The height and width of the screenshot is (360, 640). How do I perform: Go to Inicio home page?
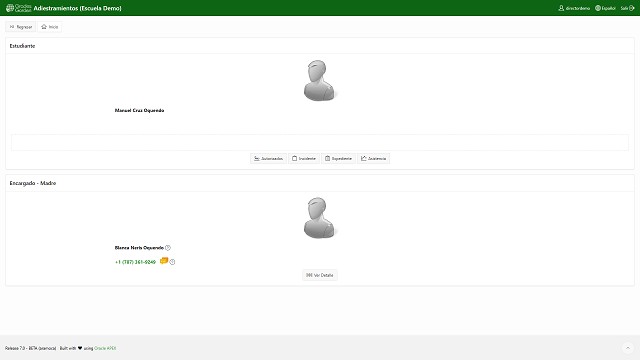[50, 27]
